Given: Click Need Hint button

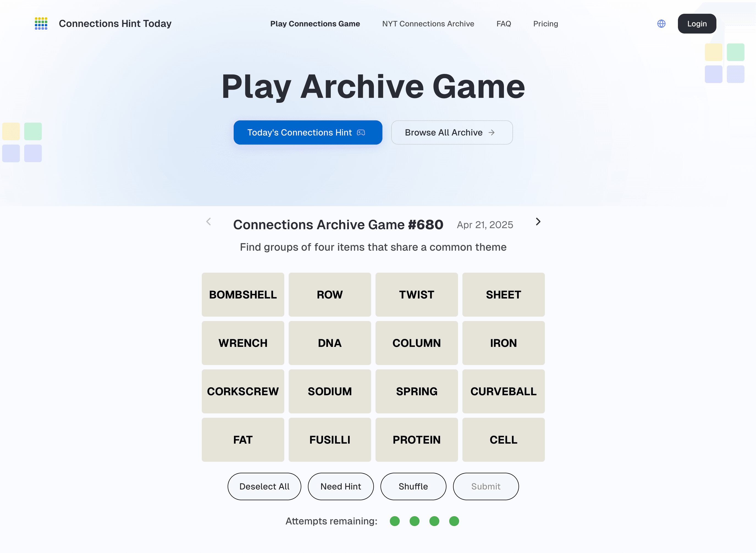Looking at the screenshot, I should 341,486.
